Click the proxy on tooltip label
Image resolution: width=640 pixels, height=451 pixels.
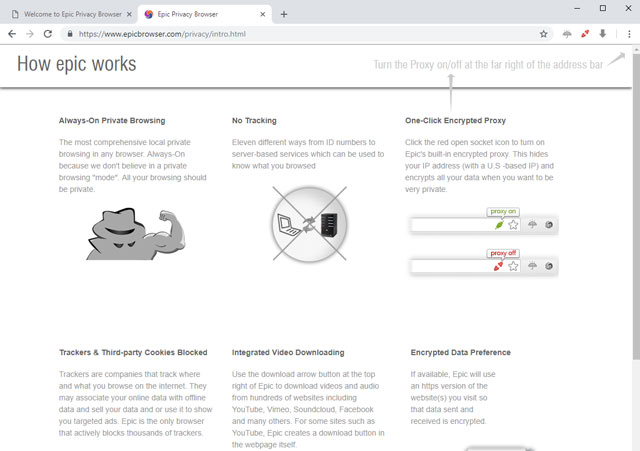503,211
